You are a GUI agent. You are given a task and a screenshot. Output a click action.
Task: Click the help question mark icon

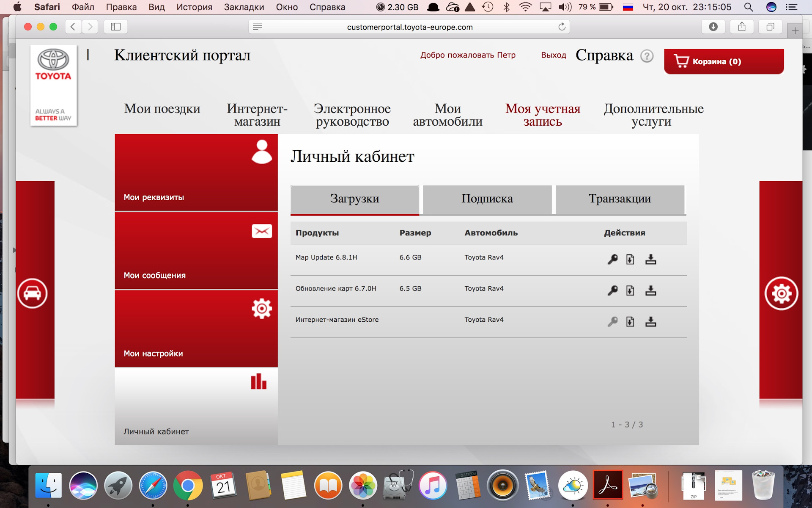(647, 56)
